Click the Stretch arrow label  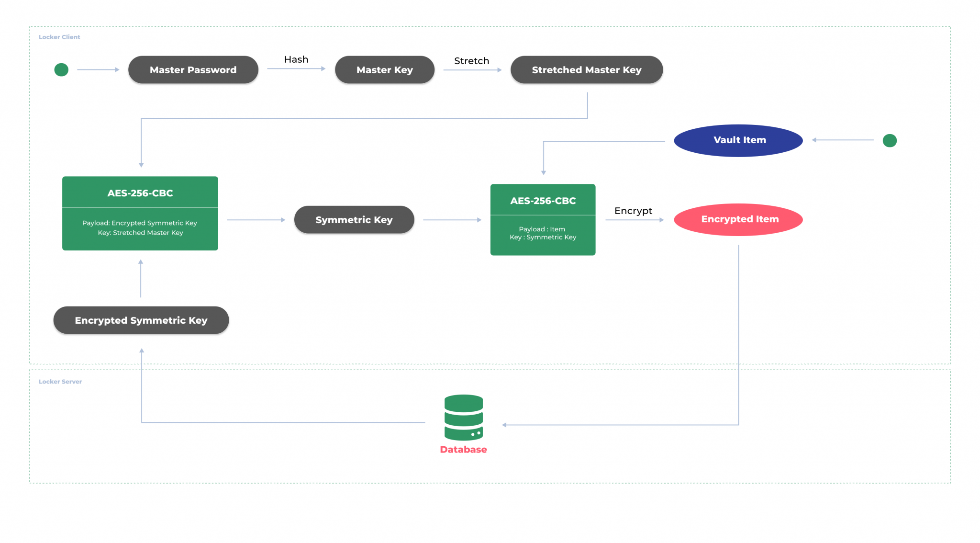tap(471, 61)
